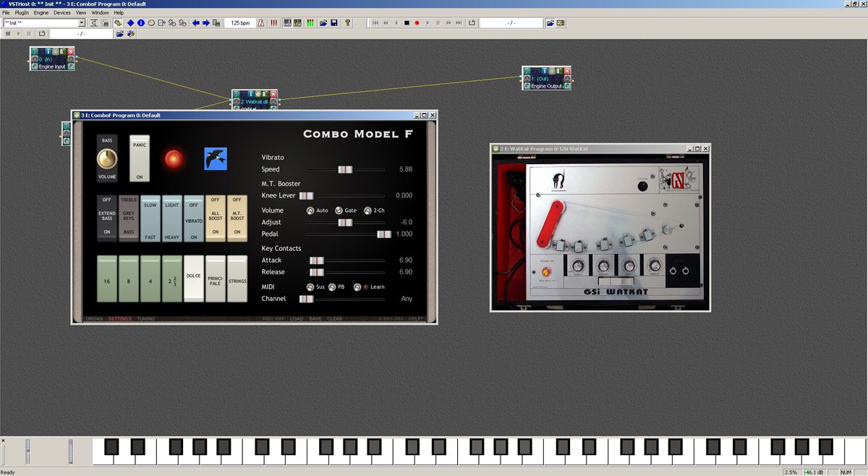
Task: Click the green level meter icon
Action: point(310,23)
